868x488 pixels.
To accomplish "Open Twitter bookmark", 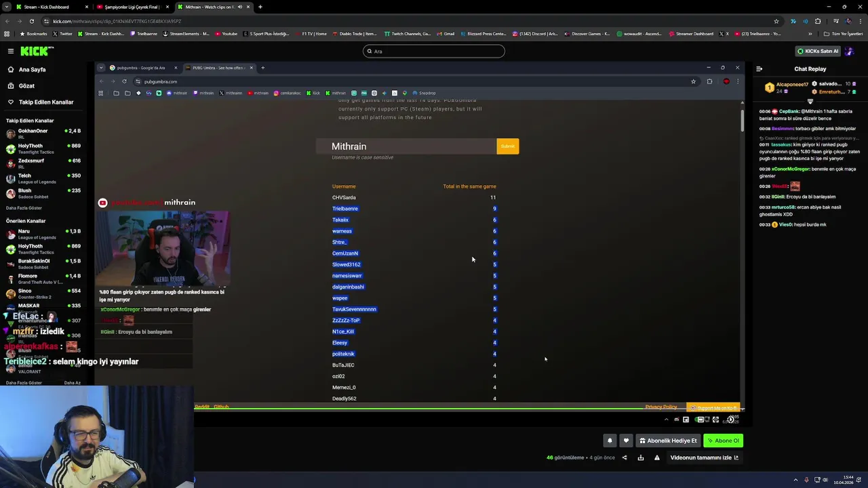I will coord(62,34).
